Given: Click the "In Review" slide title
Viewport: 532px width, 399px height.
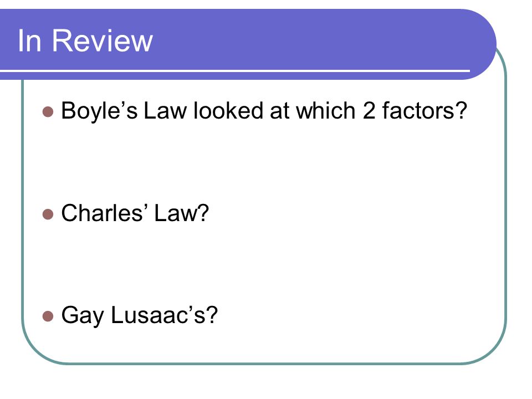Looking at the screenshot, I should pyautogui.click(x=85, y=40).
